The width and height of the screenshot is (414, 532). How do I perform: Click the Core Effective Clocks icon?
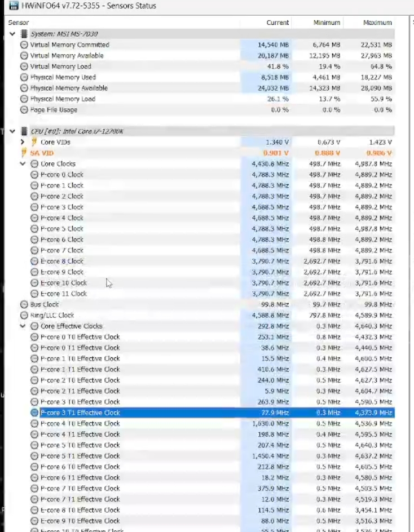(x=34, y=326)
